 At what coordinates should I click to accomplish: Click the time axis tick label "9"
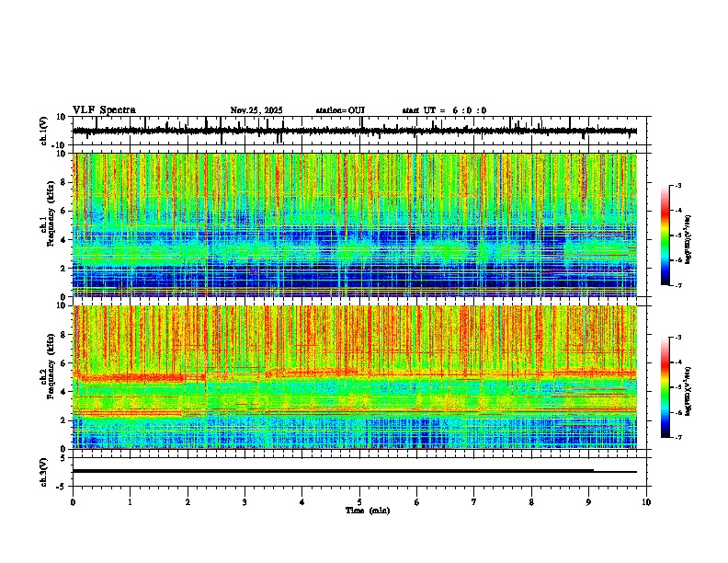point(588,502)
